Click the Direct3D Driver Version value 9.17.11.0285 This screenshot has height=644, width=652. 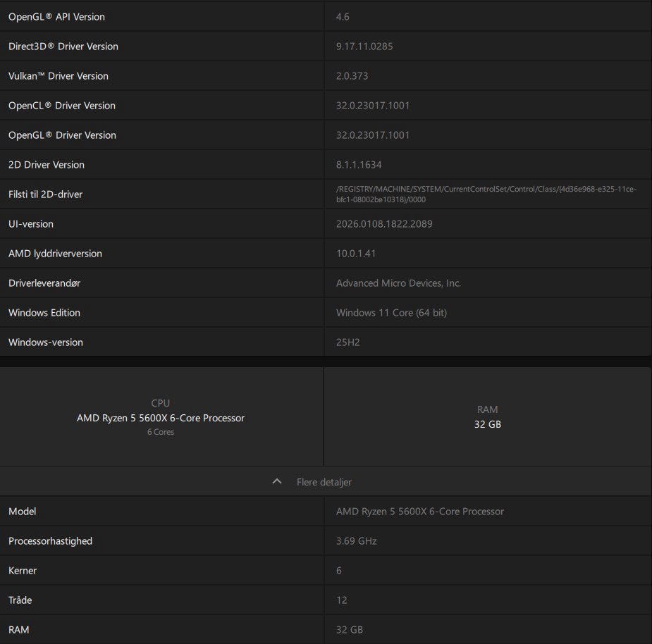click(364, 47)
